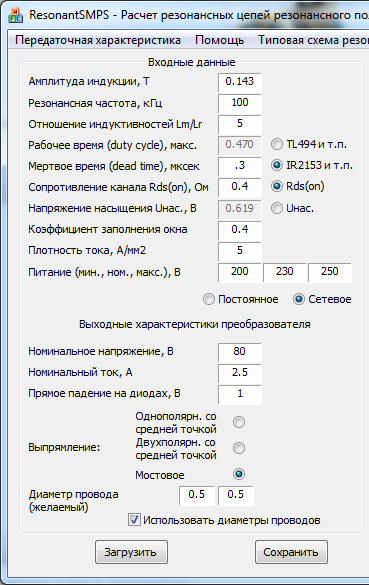Open the Типовая схема menu item
The height and width of the screenshot is (585, 369).
click(x=313, y=40)
